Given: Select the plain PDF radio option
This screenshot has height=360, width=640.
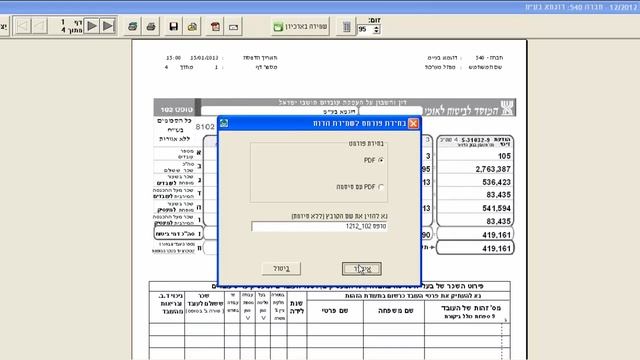Looking at the screenshot, I should tap(381, 160).
